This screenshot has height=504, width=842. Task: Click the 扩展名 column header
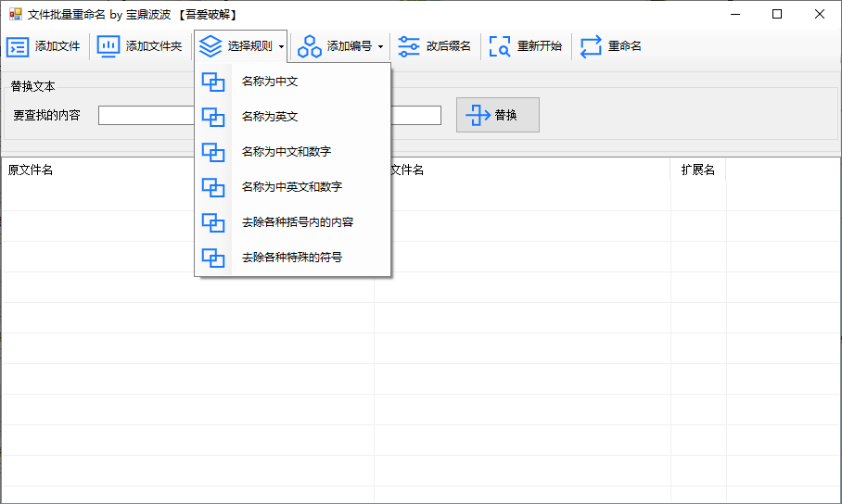pos(697,170)
